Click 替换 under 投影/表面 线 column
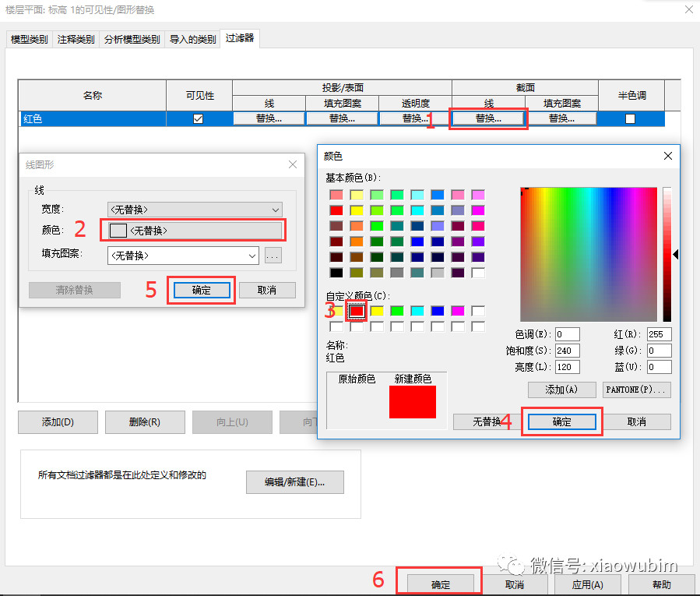Viewport: 700px width, 596px height. (269, 118)
